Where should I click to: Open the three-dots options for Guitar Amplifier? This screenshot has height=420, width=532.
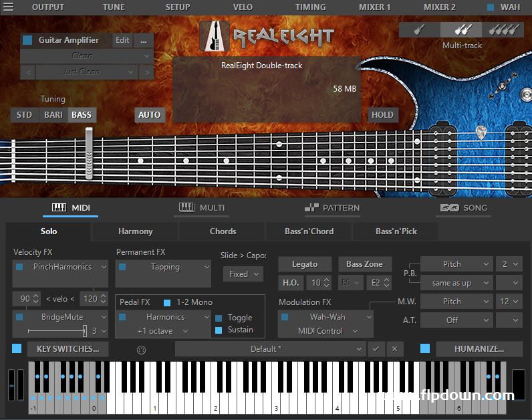click(x=143, y=40)
